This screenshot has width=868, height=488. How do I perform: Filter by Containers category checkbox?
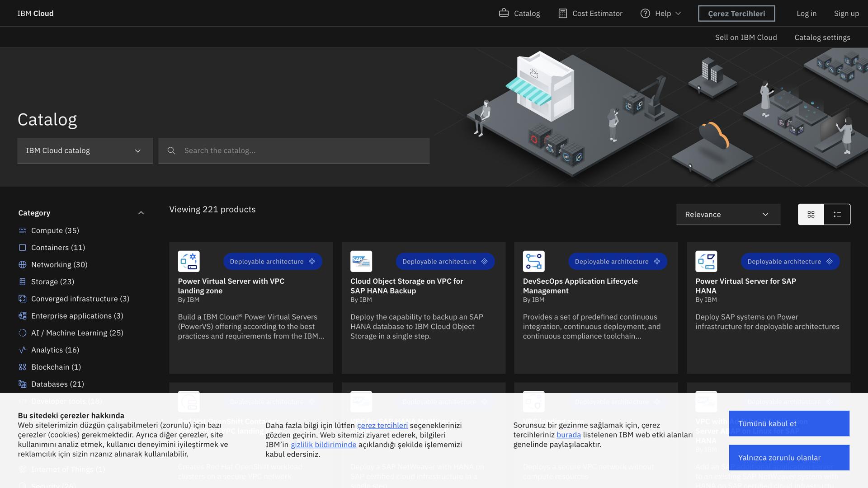tap(23, 248)
